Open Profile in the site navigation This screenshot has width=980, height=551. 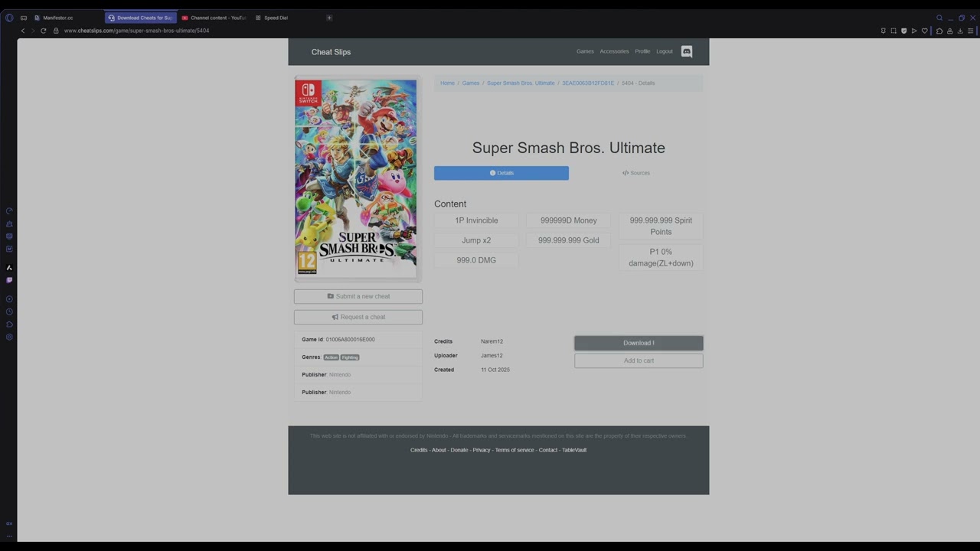(x=642, y=51)
